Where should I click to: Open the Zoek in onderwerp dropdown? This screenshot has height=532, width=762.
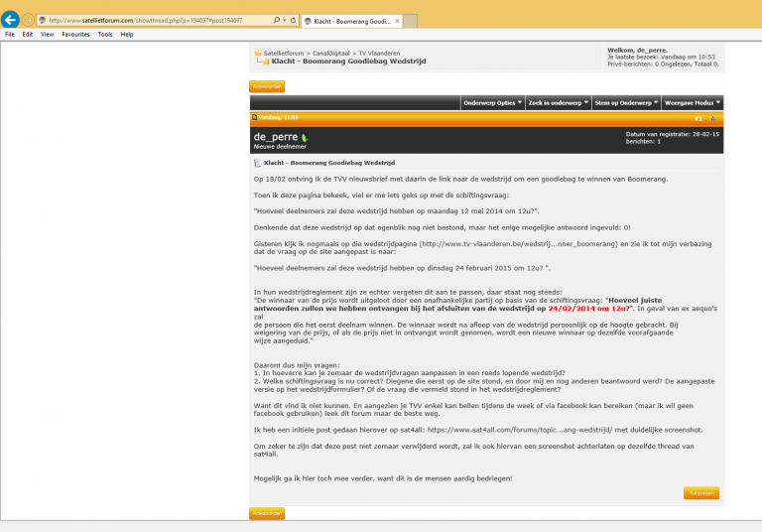tap(557, 103)
